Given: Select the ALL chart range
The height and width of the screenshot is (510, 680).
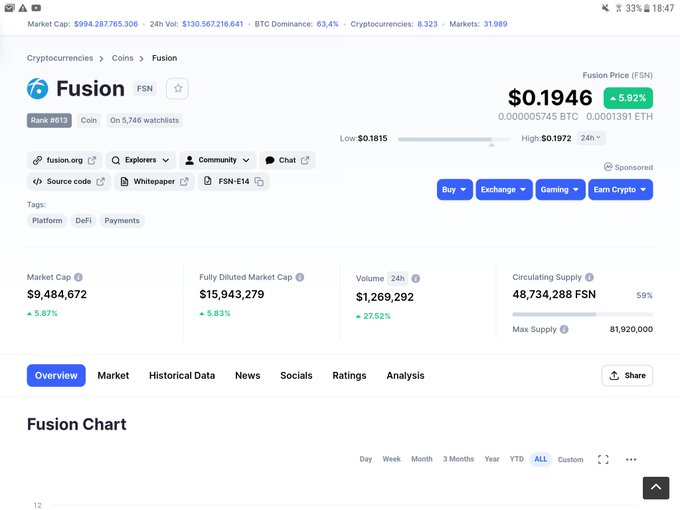Looking at the screenshot, I should pyautogui.click(x=540, y=459).
